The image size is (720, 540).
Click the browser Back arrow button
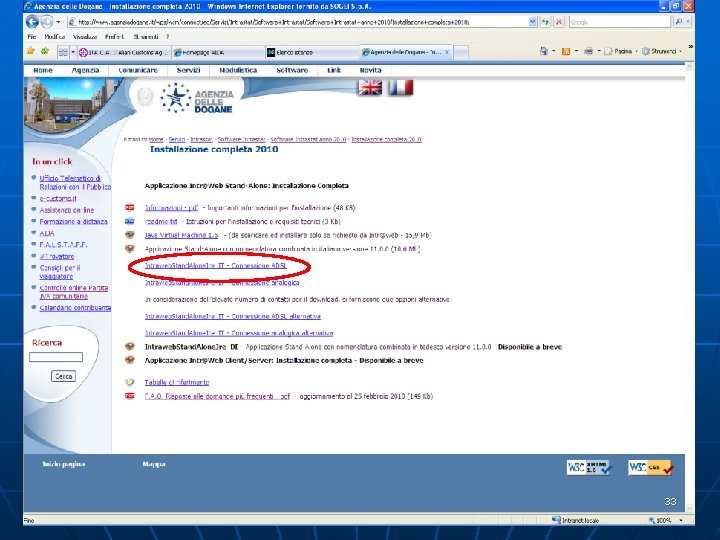pos(32,22)
